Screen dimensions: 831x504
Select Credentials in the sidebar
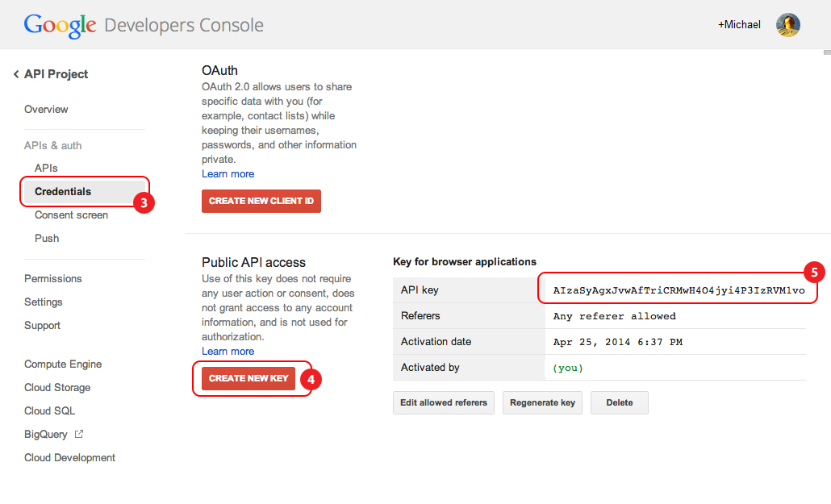pyautogui.click(x=63, y=192)
